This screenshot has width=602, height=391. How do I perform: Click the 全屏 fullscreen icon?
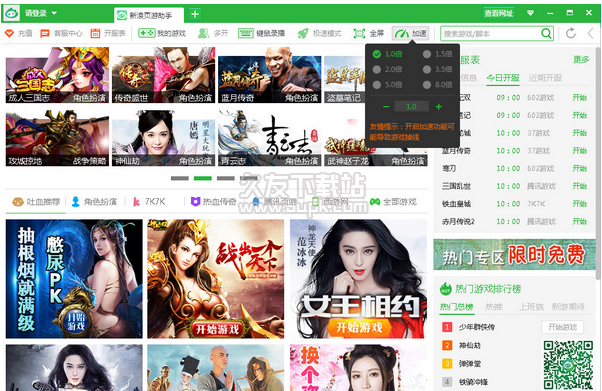click(x=359, y=33)
